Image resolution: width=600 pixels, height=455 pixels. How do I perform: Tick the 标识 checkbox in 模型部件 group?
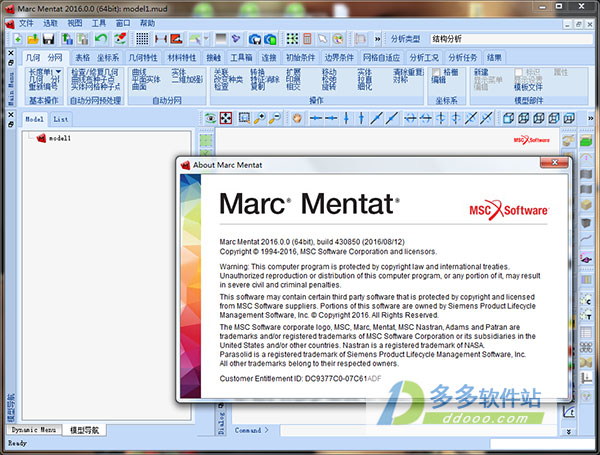[x=519, y=72]
